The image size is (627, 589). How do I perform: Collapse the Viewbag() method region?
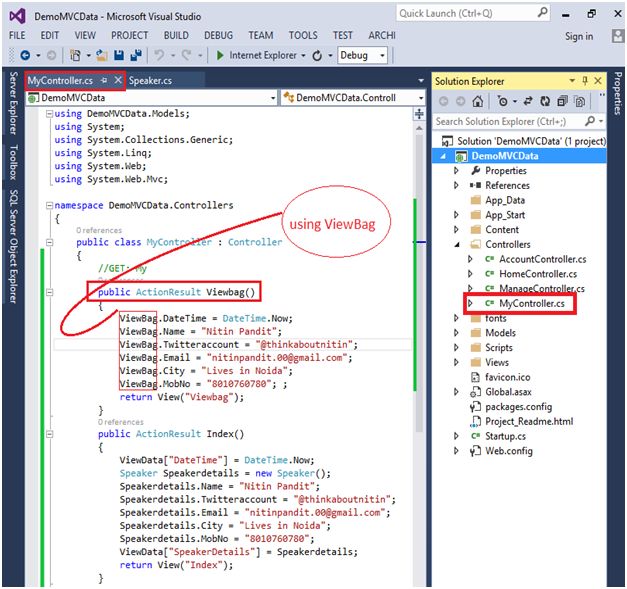[50, 292]
